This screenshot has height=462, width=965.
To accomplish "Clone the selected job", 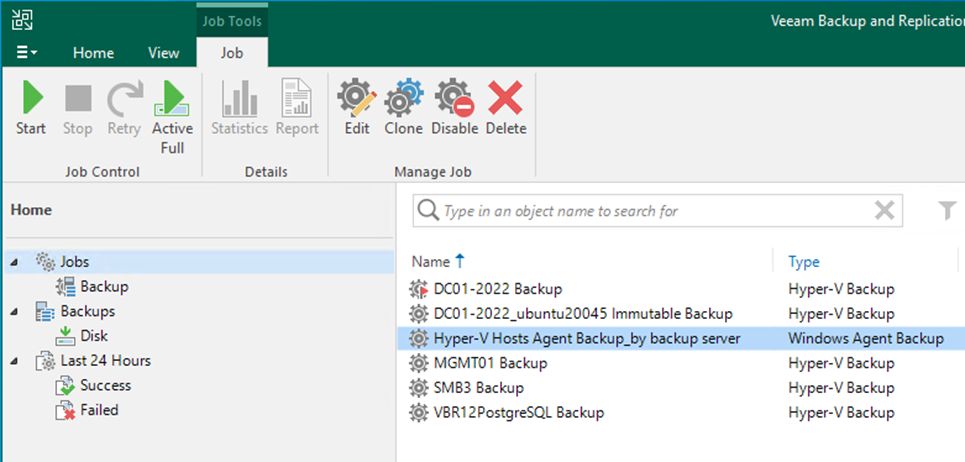I will coord(404,108).
